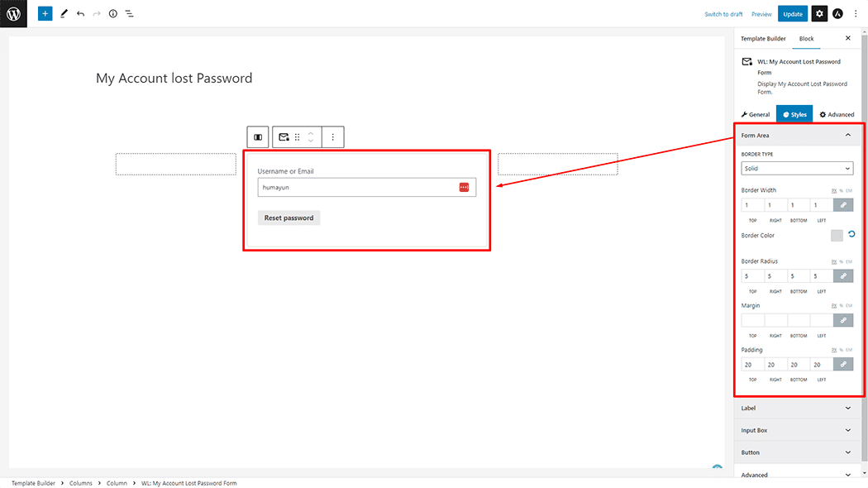Image resolution: width=868 pixels, height=488 pixels.
Task: Select the parent Columns block icon
Action: coord(258,136)
